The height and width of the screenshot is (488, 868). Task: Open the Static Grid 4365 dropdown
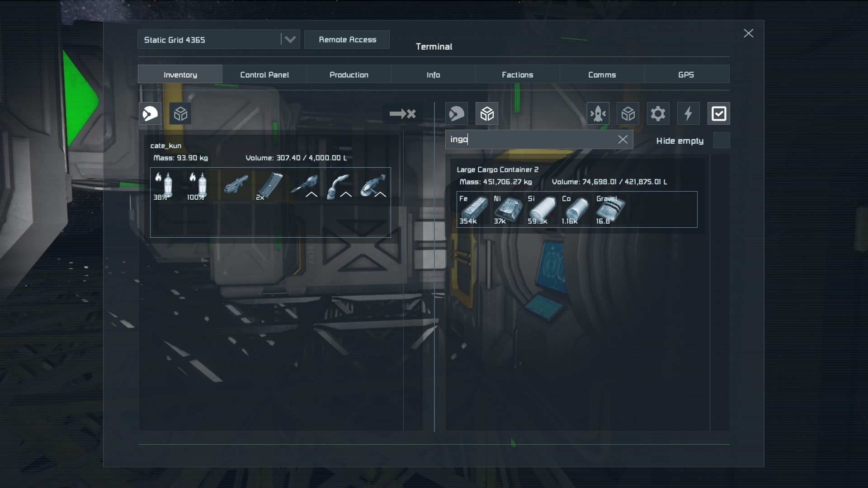[290, 40]
